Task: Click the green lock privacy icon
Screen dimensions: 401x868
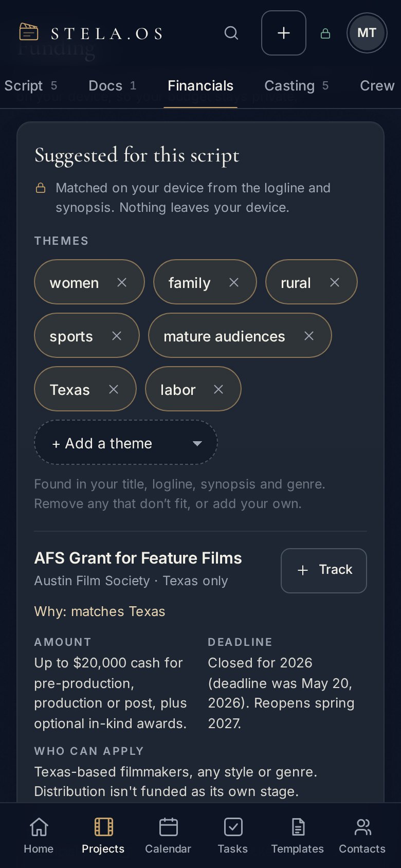Action: coord(325,33)
